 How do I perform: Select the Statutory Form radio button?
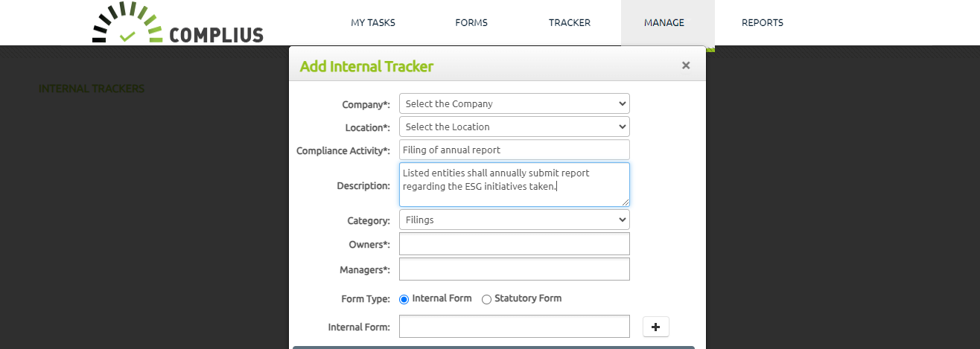coord(487,299)
